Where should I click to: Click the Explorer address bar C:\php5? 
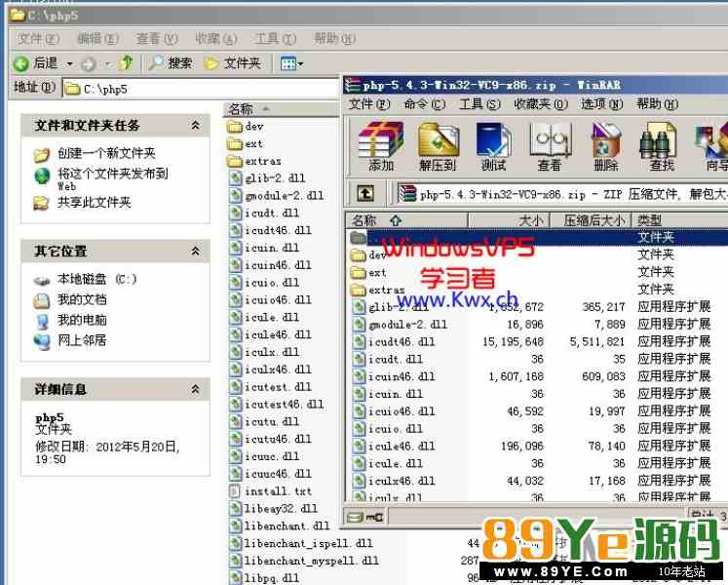click(201, 89)
